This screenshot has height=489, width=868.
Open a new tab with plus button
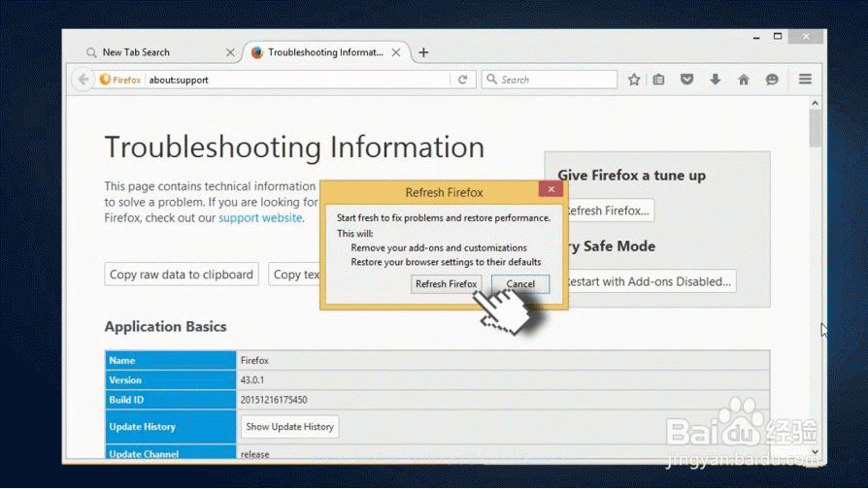coord(423,52)
